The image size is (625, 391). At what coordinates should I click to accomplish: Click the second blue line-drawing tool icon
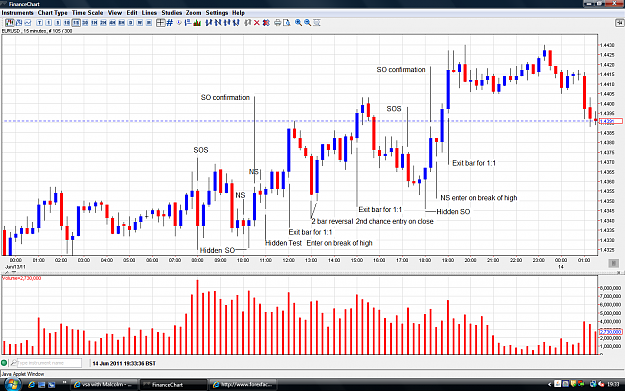coord(218,23)
